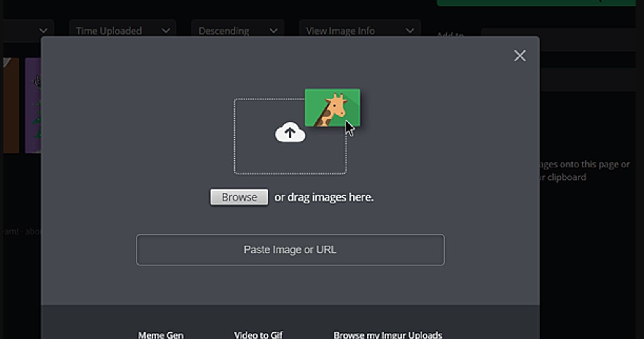The image size is (644, 339).
Task: Click the chevron of the leftmost cut-off dropdown
Action: pos(43,31)
